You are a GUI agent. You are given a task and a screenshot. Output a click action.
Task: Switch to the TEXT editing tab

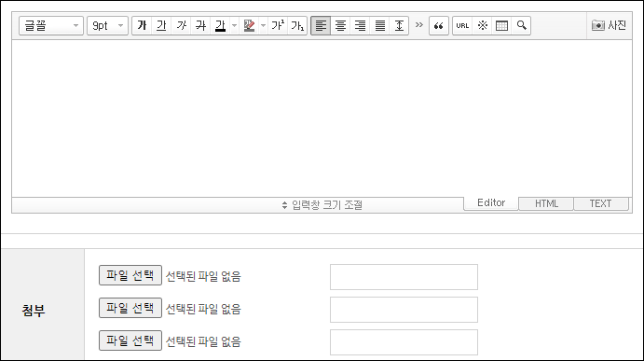coord(601,203)
